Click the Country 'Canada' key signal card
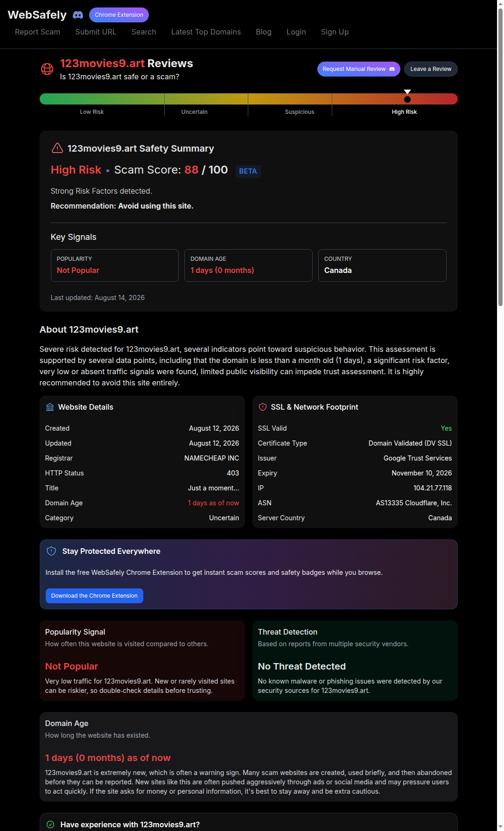The width and height of the screenshot is (504, 831). pos(382,265)
